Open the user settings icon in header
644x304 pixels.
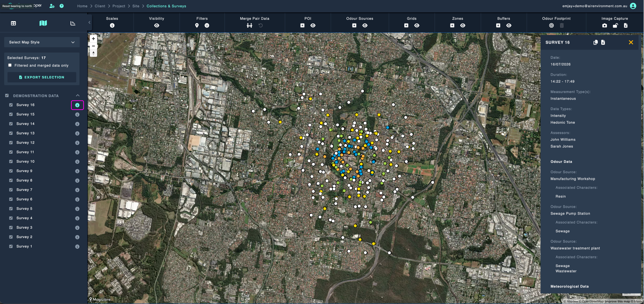pos(52,6)
